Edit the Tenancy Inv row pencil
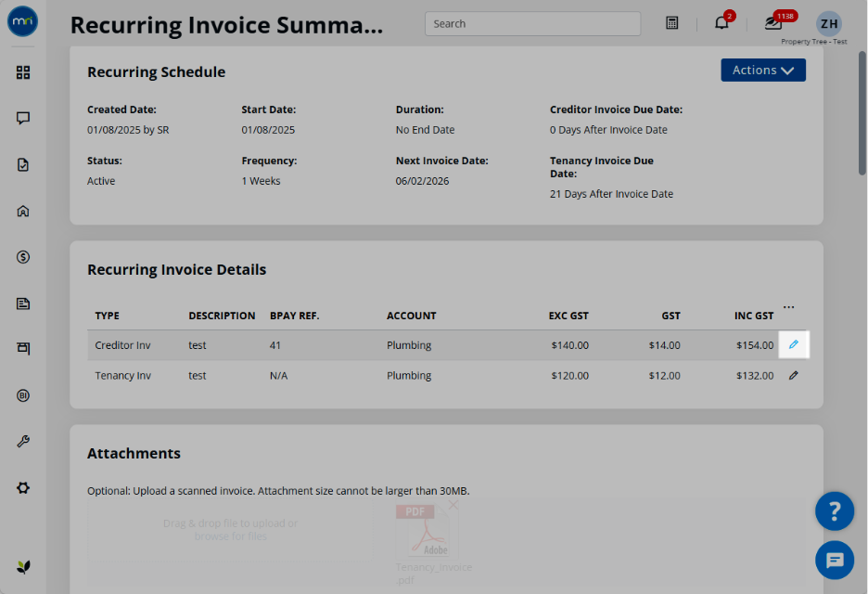This screenshot has height=594, width=868. [793, 376]
